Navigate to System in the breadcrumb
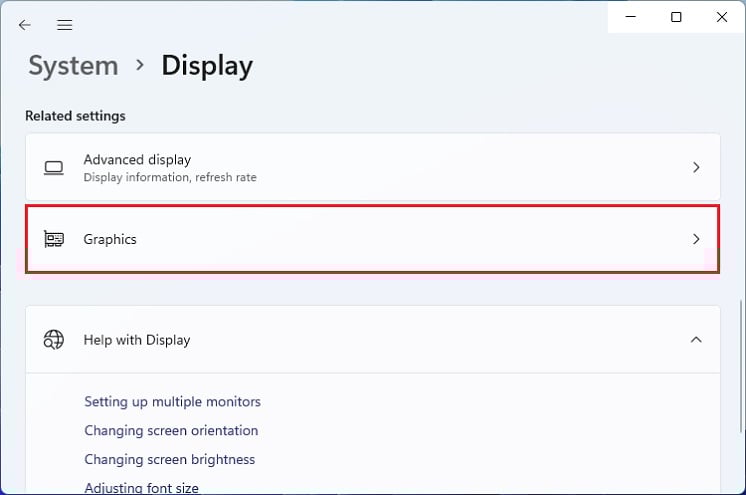The width and height of the screenshot is (746, 495). [73, 66]
